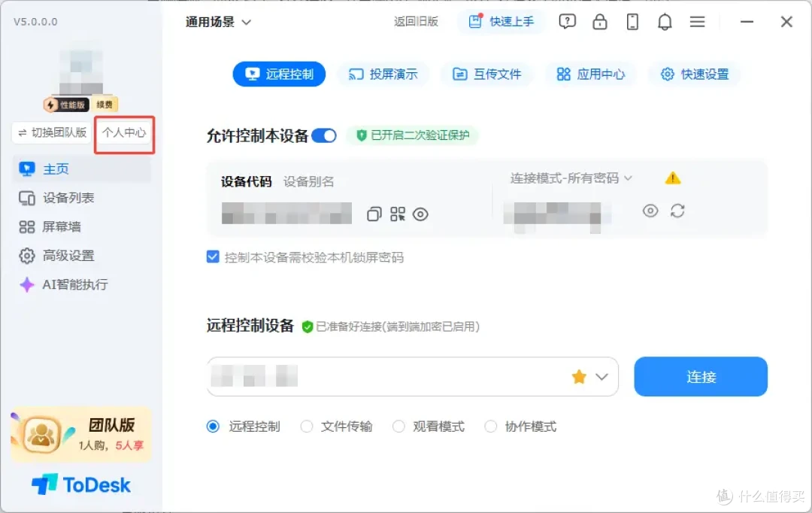Reveal the hidden device code with eye icon
This screenshot has width=812, height=513.
click(420, 214)
